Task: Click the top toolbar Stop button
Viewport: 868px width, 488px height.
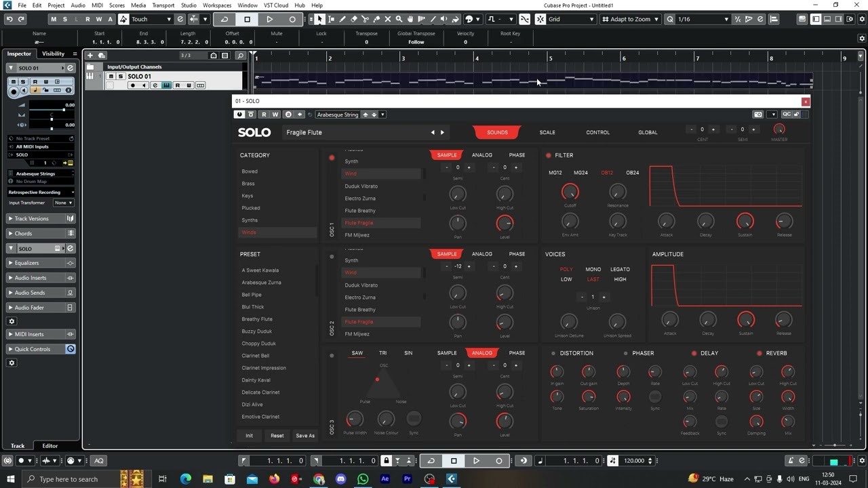Action: pyautogui.click(x=247, y=19)
